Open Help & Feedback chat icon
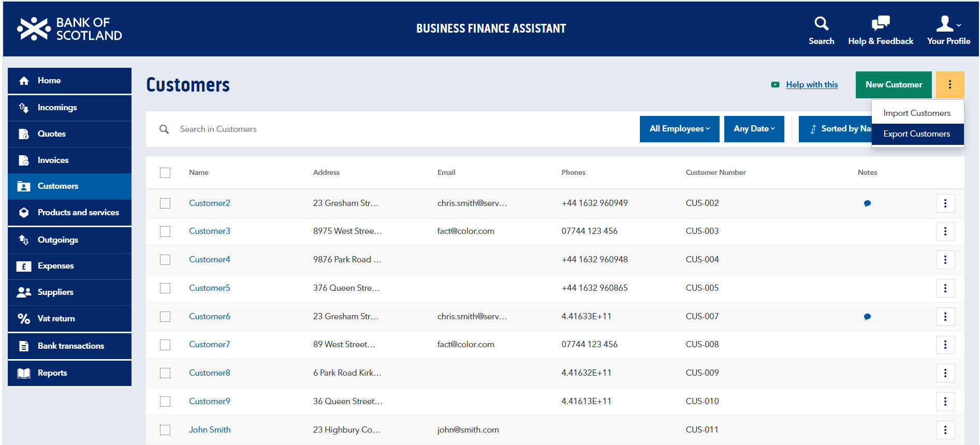Image resolution: width=980 pixels, height=445 pixels. coord(880,23)
